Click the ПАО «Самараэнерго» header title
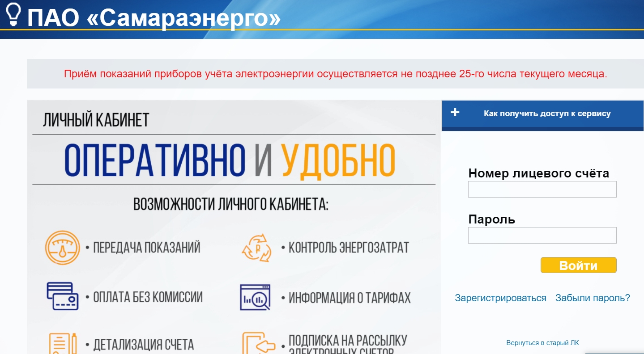Image resolution: width=644 pixels, height=354 pixels. click(x=154, y=18)
